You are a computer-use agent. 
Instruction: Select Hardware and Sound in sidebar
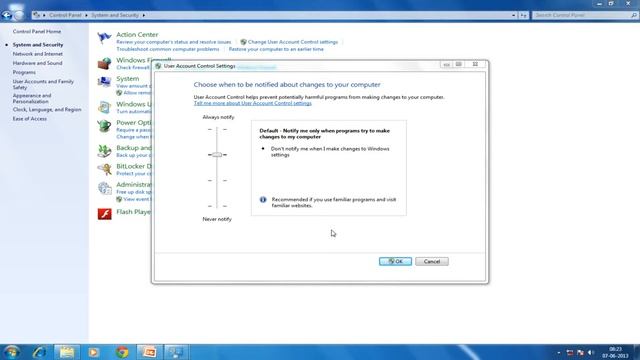point(38,63)
